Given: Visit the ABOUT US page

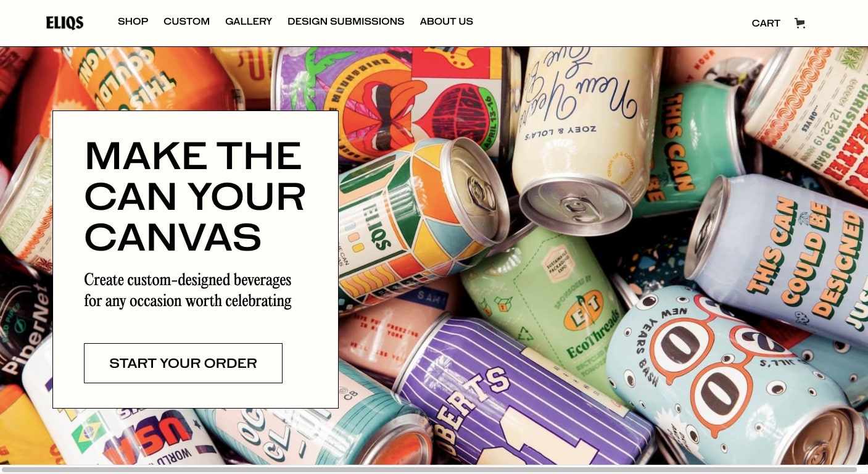Looking at the screenshot, I should point(447,22).
